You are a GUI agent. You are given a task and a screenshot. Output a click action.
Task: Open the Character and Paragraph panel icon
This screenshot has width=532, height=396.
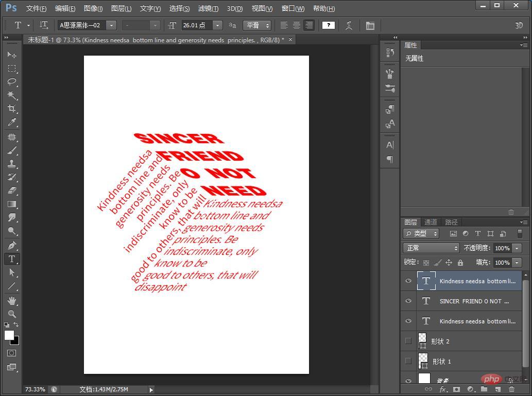[370, 25]
